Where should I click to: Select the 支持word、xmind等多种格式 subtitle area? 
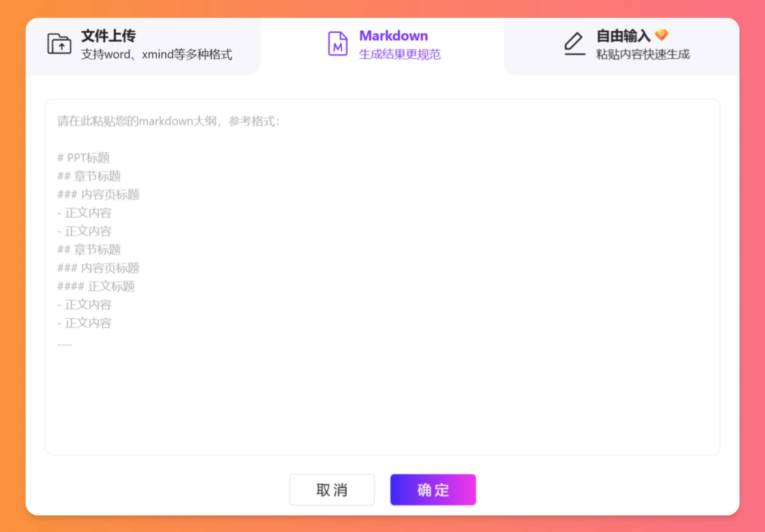click(x=157, y=55)
